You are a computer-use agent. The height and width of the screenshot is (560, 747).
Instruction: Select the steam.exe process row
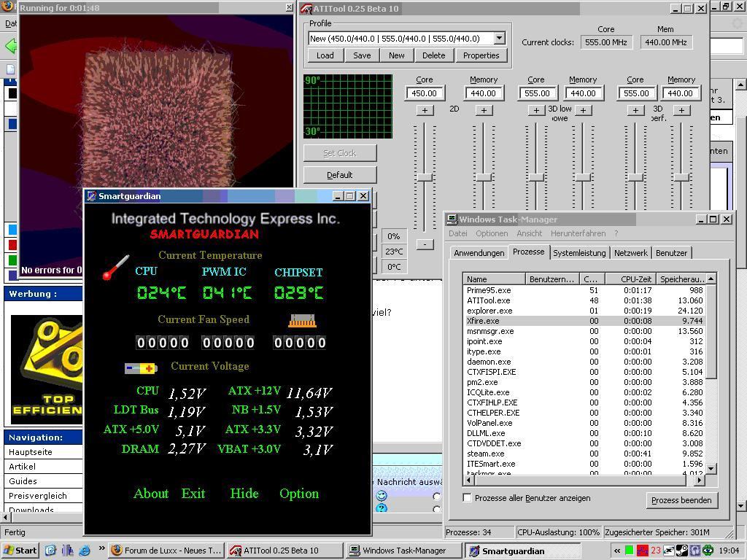(584, 454)
